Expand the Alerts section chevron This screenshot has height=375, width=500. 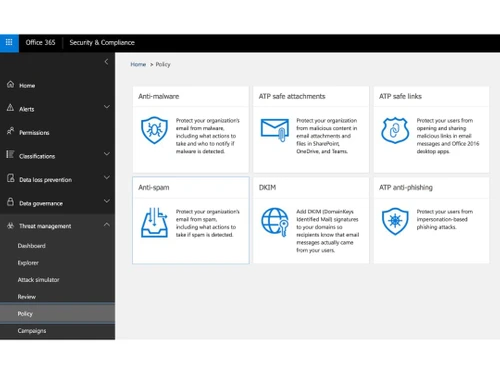tap(107, 107)
